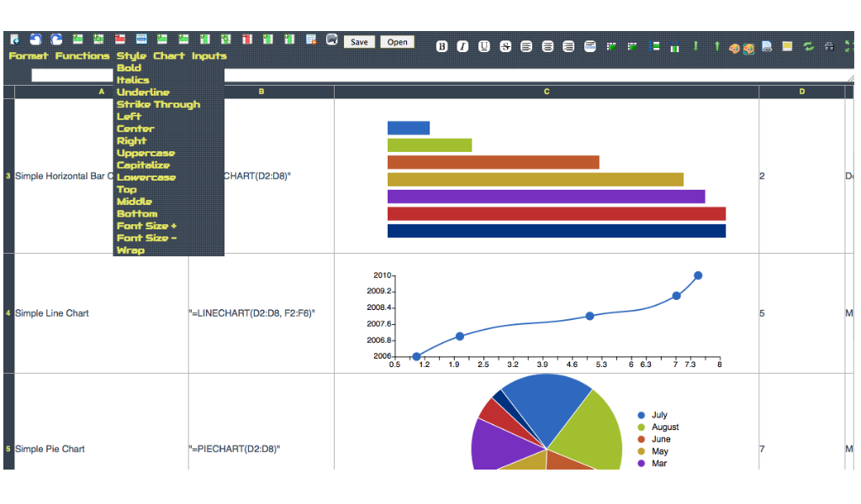The image size is (861, 504).
Task: Toggle bold with the B toolbar icon
Action: click(442, 46)
